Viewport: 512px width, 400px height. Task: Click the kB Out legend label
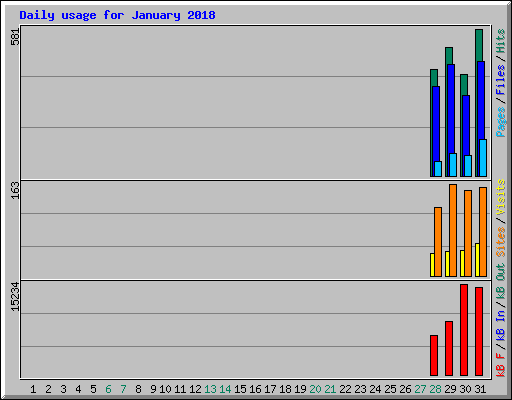(501, 281)
